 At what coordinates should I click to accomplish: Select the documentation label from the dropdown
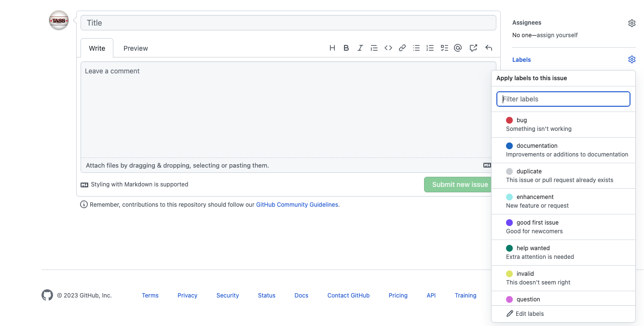(x=563, y=150)
